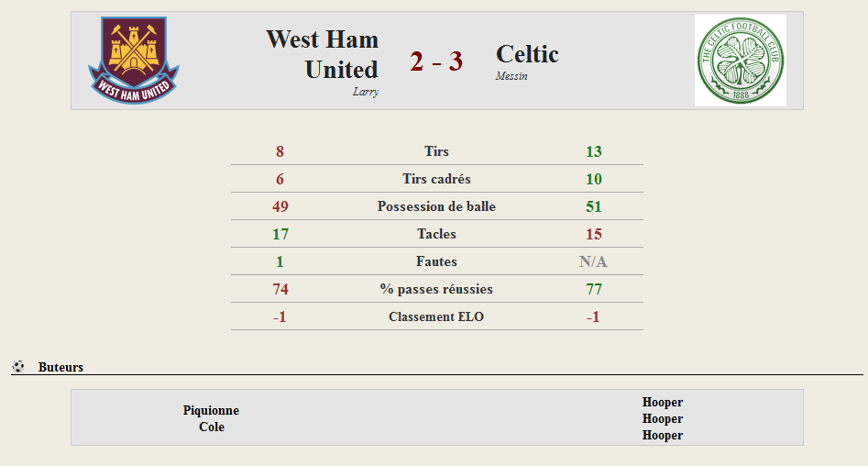Click the Buteurs section heading
Viewport: 868px width, 466px height.
point(60,367)
